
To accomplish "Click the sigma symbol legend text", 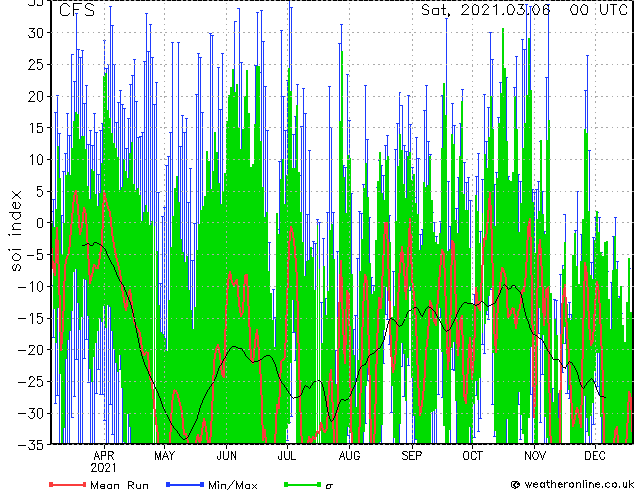I will (329, 486).
